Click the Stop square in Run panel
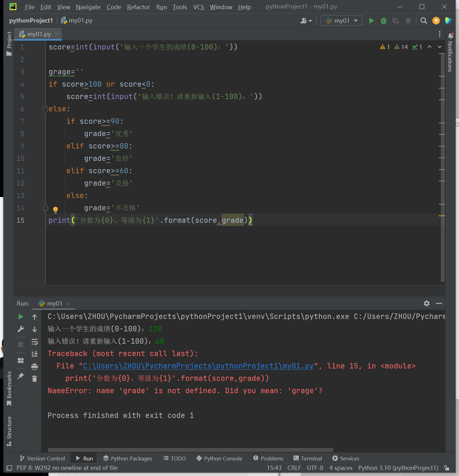Image resolution: width=459 pixels, height=476 pixels. [x=21, y=345]
